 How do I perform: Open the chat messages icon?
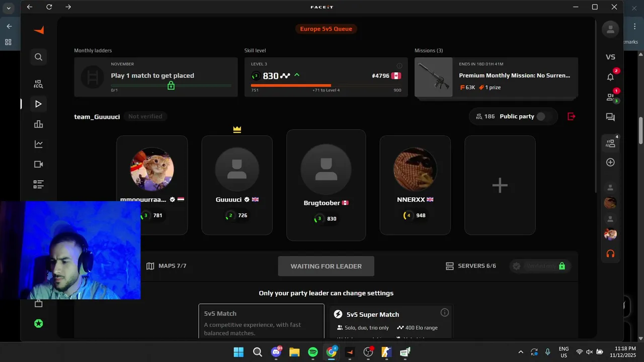pos(610,117)
